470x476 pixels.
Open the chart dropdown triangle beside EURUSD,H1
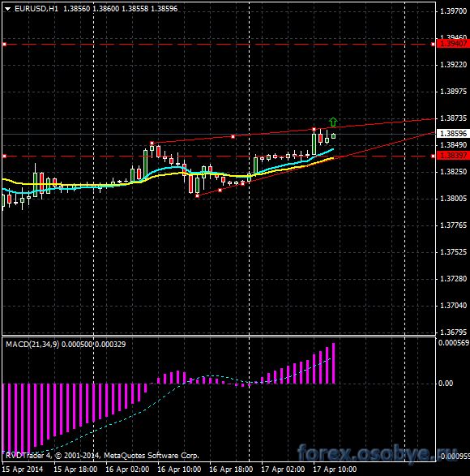coord(8,9)
